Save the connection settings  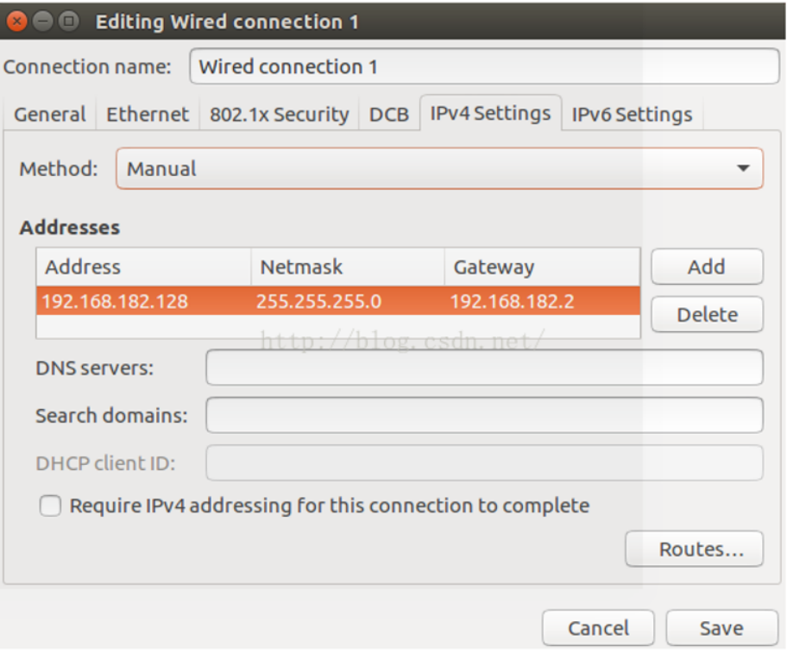721,628
